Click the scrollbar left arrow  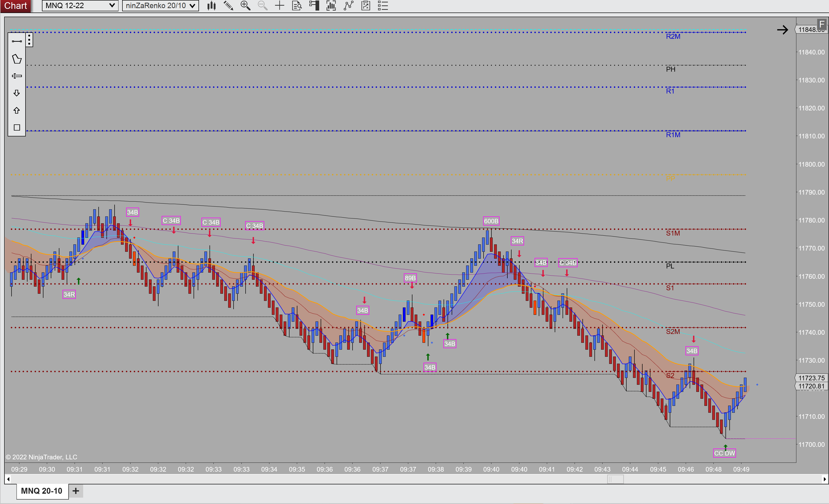click(x=8, y=479)
